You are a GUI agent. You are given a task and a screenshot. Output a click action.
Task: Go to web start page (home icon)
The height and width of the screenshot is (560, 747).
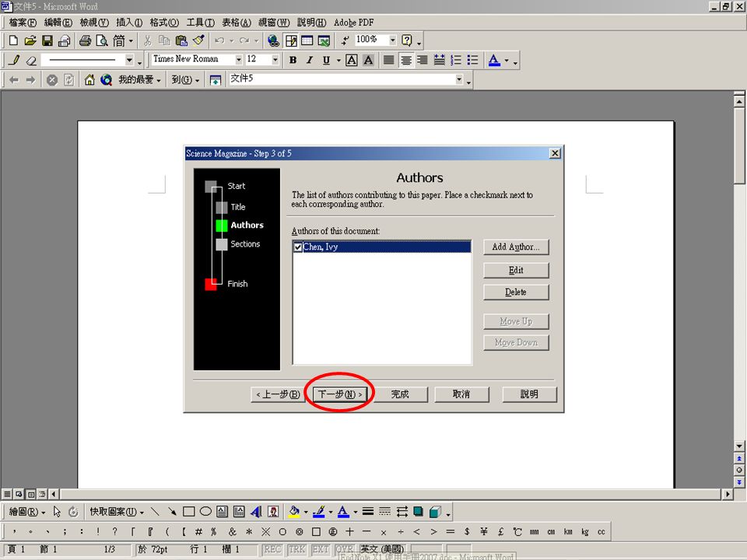89,80
